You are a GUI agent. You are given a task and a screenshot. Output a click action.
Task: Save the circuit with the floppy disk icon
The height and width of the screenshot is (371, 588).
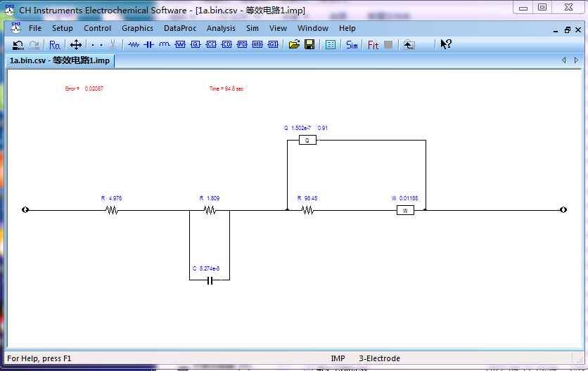pyautogui.click(x=309, y=44)
